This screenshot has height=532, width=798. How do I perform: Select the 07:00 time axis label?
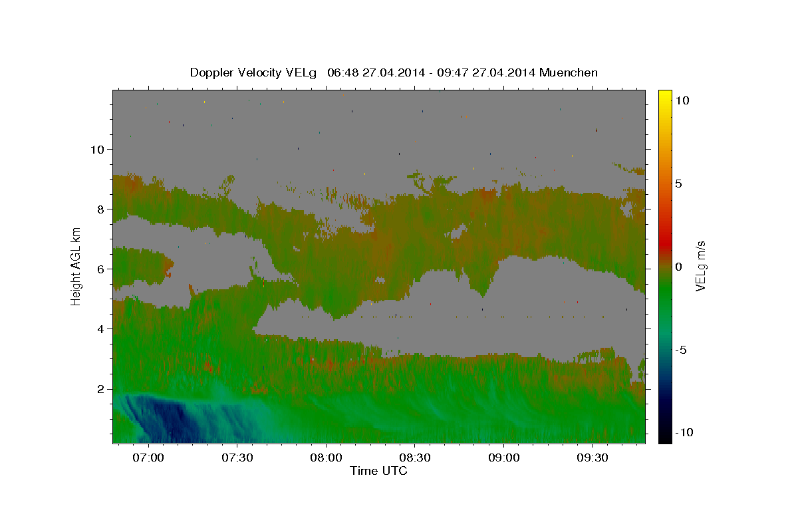[148, 458]
